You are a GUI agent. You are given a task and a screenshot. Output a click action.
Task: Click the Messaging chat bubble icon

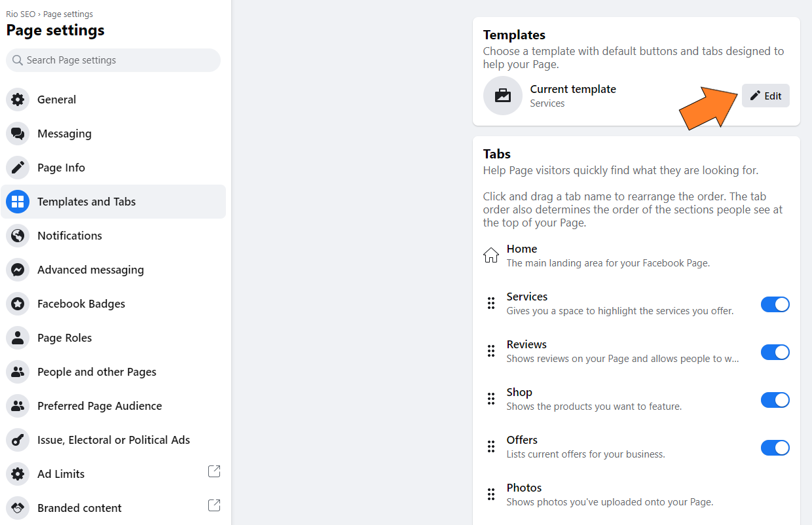click(x=17, y=133)
